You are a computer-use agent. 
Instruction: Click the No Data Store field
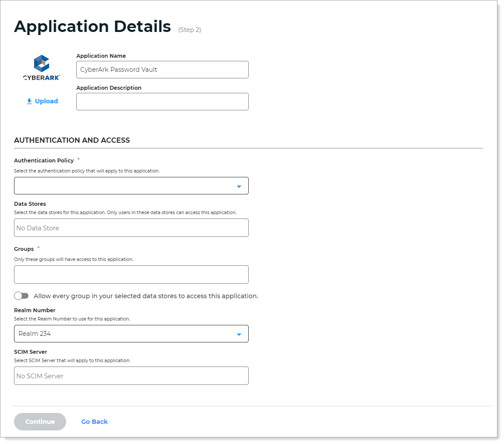click(x=131, y=228)
